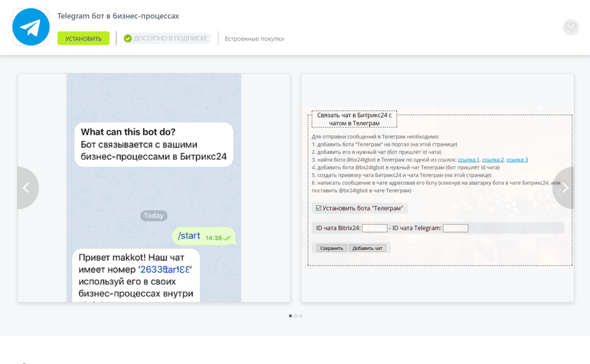Toggle the "Установить бота Телеграм" checkbox
The image size is (590, 364).
pos(319,208)
